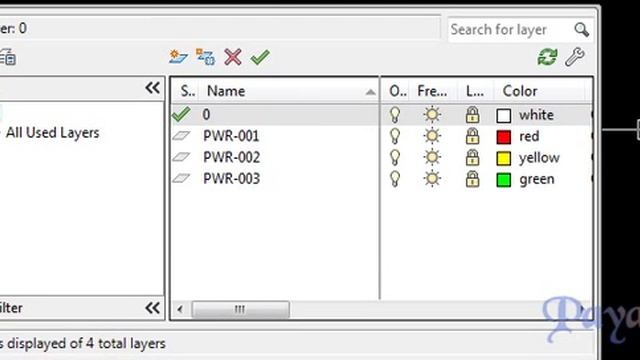Toggle the Freeze sun icon for PWR-001

[432, 136]
